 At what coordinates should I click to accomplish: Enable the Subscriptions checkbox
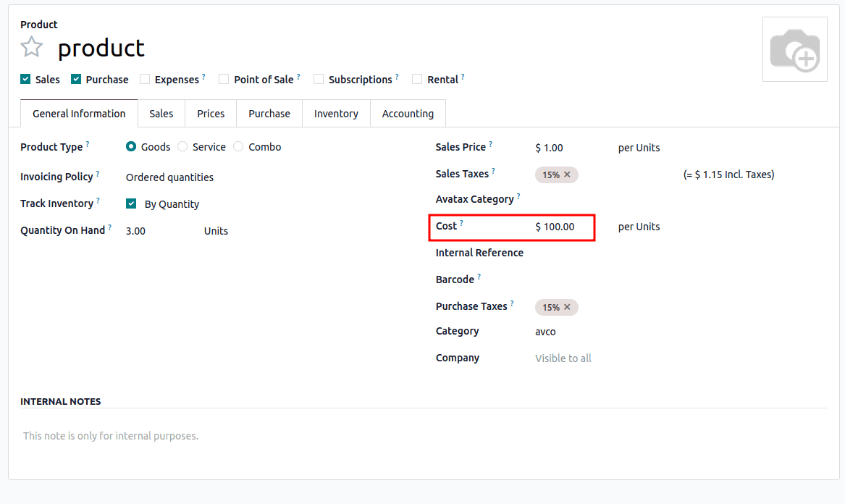coord(319,79)
